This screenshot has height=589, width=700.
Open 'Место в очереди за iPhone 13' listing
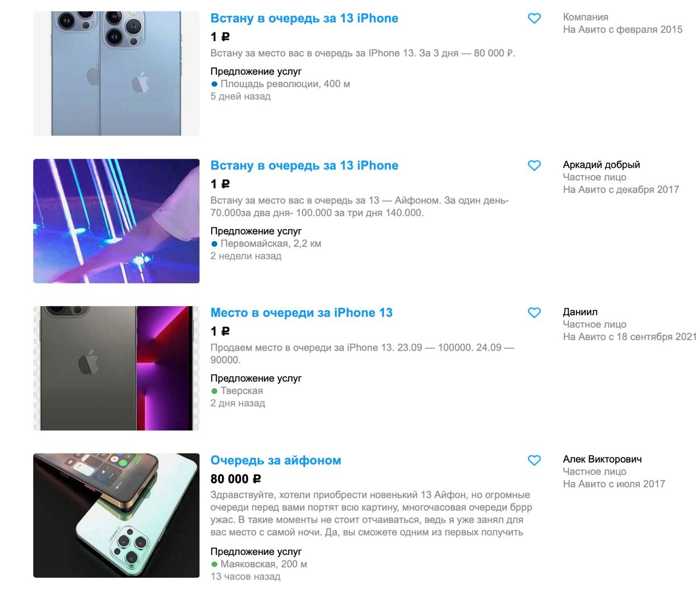click(x=301, y=313)
